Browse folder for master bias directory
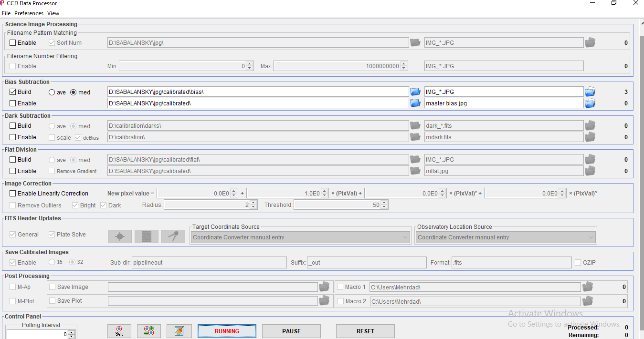Viewport: 644px width, 339px height. [415, 103]
